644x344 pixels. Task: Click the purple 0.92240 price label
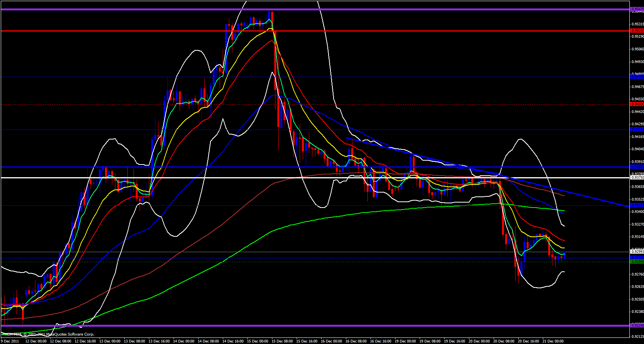[x=637, y=326]
